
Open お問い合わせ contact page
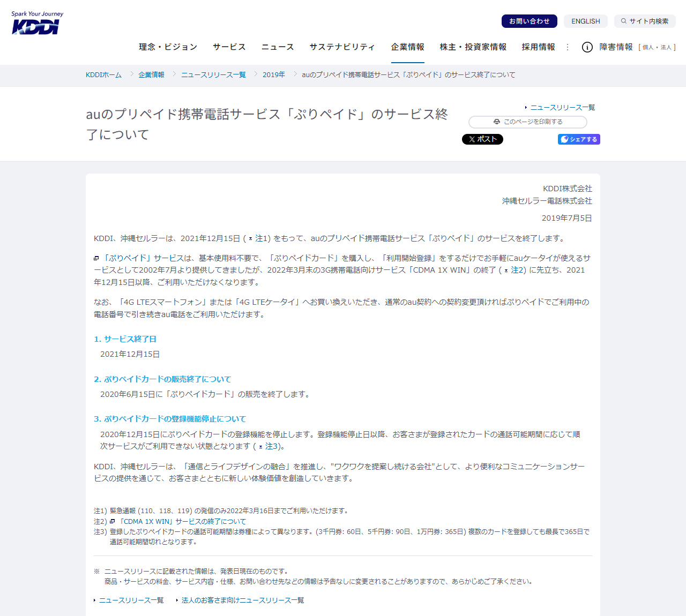(530, 21)
